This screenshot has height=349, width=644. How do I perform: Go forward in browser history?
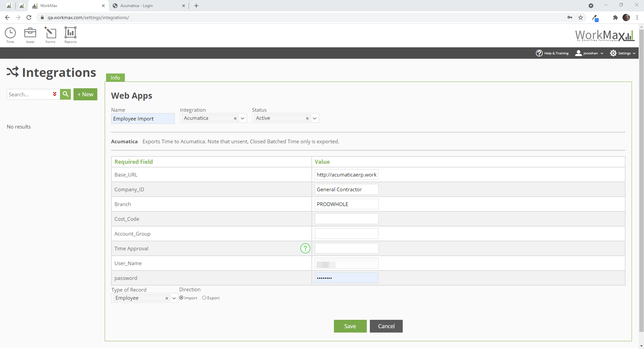coord(18,17)
